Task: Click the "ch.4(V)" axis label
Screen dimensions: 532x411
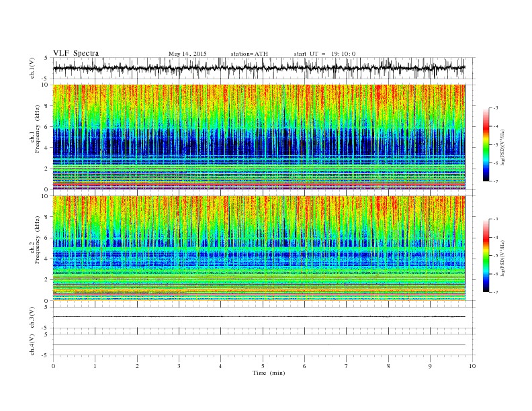Action: point(32,345)
